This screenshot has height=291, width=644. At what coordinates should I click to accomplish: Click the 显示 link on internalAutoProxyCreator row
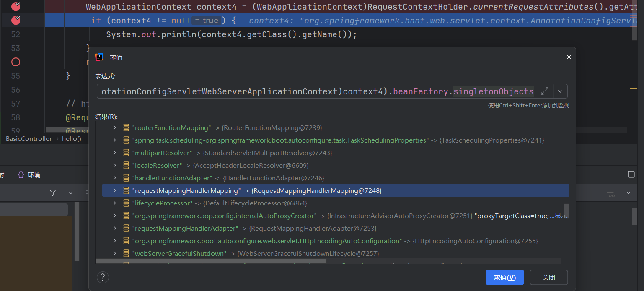coord(561,216)
